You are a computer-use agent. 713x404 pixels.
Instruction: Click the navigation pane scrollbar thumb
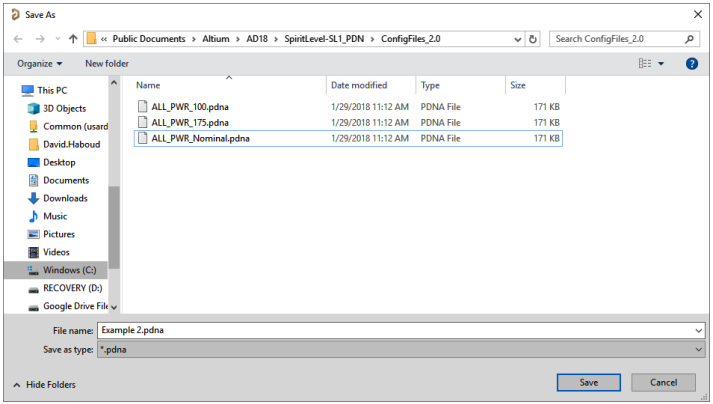tap(114, 227)
